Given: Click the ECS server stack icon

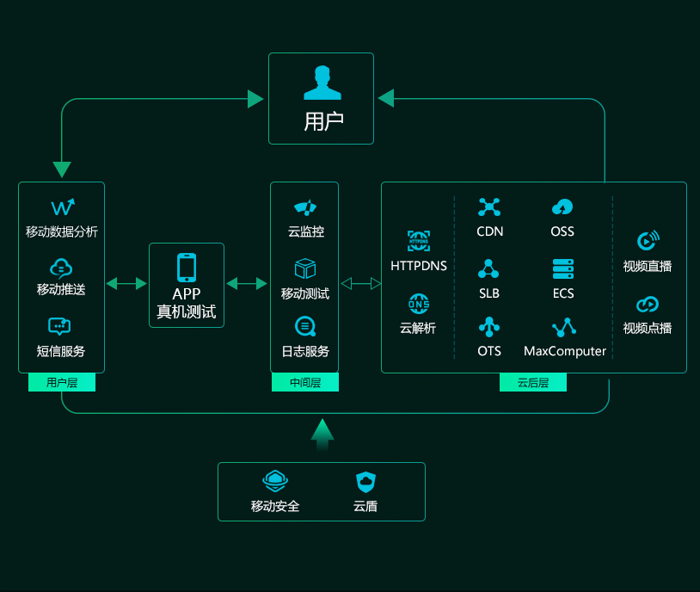Looking at the screenshot, I should [563, 268].
